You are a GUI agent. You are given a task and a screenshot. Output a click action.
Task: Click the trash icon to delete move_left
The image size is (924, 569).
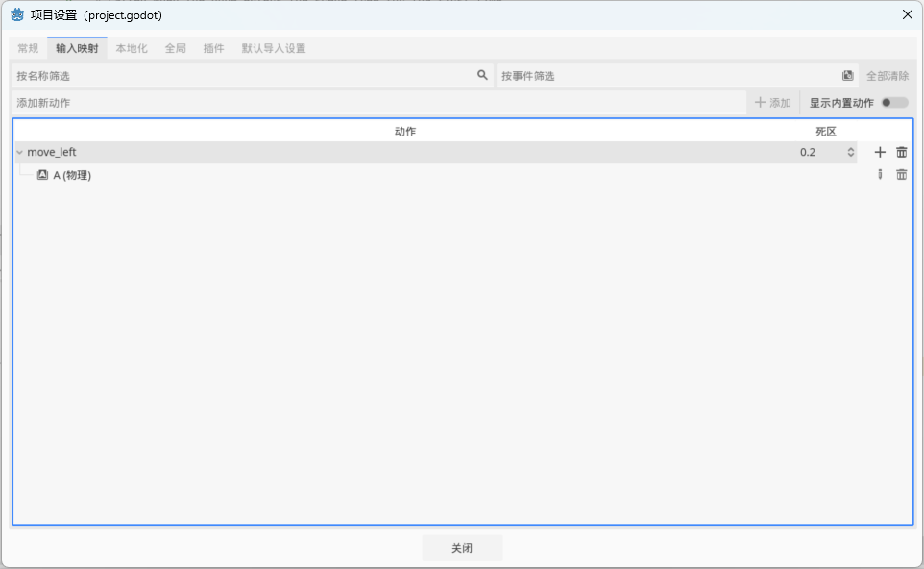click(x=901, y=151)
